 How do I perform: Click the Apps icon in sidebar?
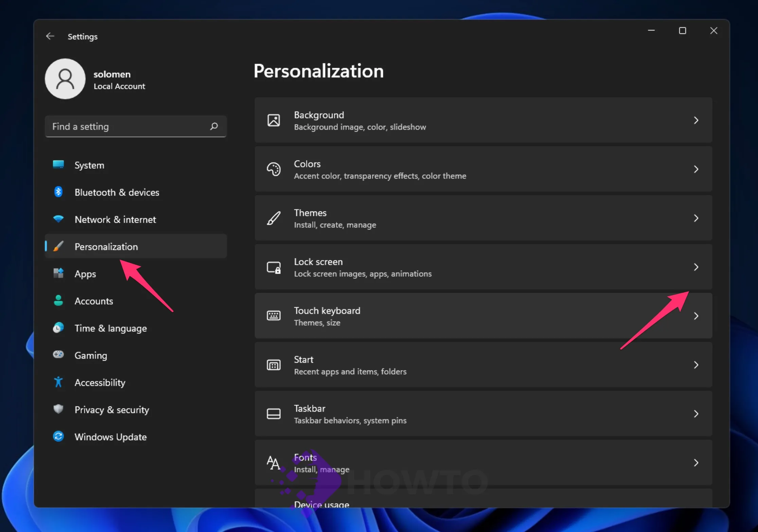(58, 273)
